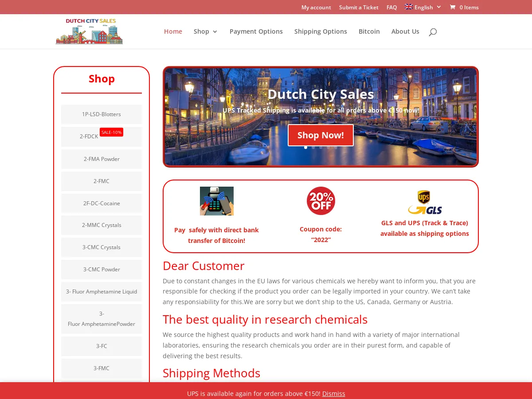The height and width of the screenshot is (399, 532).
Task: Navigate to Shipping Options
Action: click(321, 31)
